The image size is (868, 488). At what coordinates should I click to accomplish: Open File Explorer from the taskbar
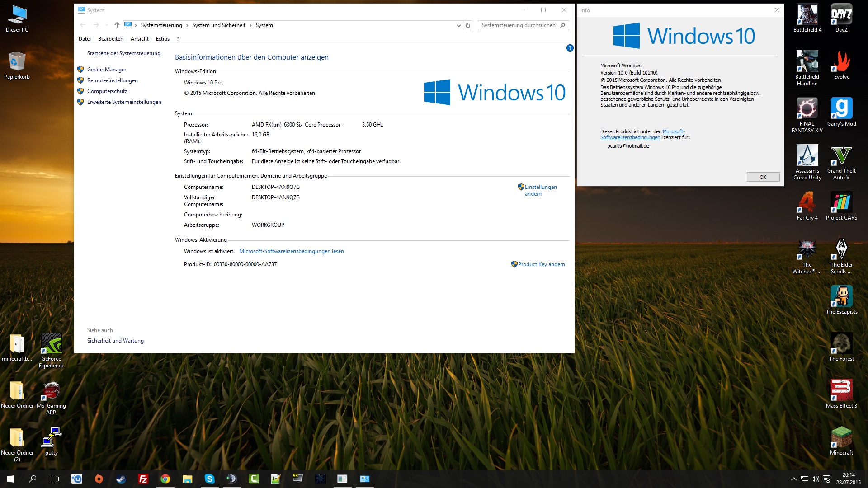[x=187, y=479]
